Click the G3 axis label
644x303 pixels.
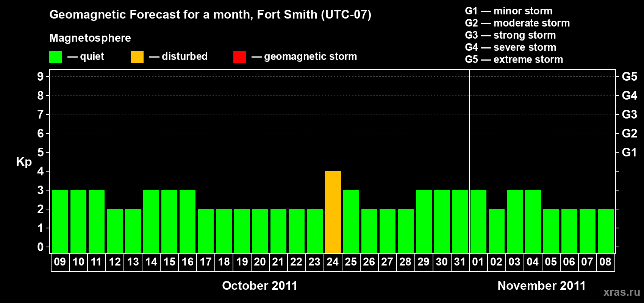coord(630,114)
